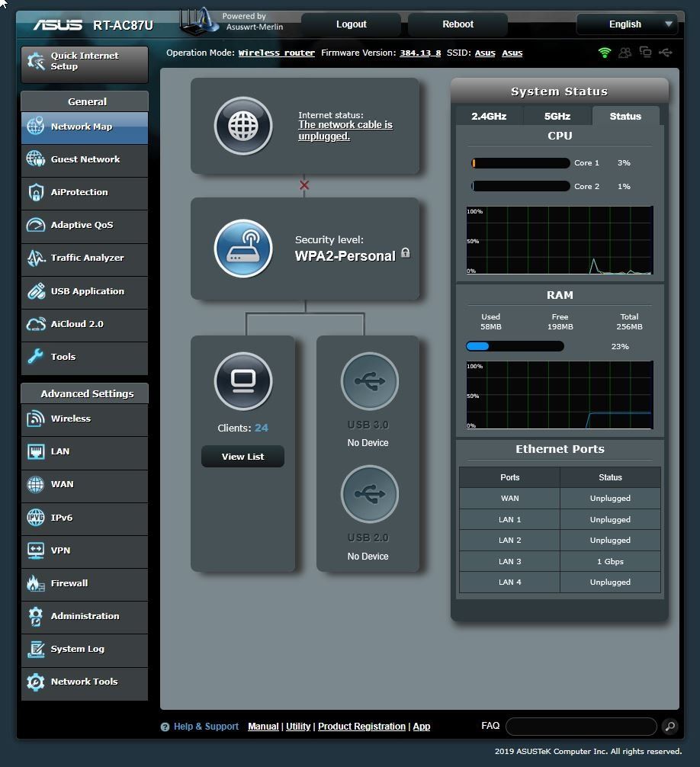Click the clients count 24
The width and height of the screenshot is (700, 767).
(262, 428)
